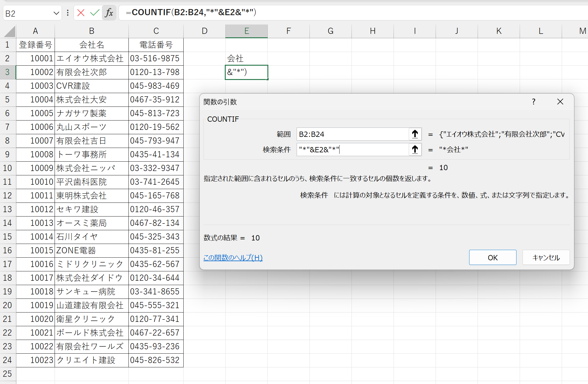The height and width of the screenshot is (384, 588).
Task: Select column G header
Action: coord(330,31)
